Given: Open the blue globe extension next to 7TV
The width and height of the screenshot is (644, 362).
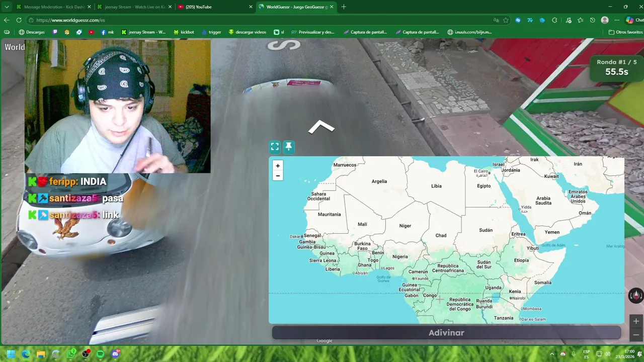Looking at the screenshot, I should click(542, 20).
